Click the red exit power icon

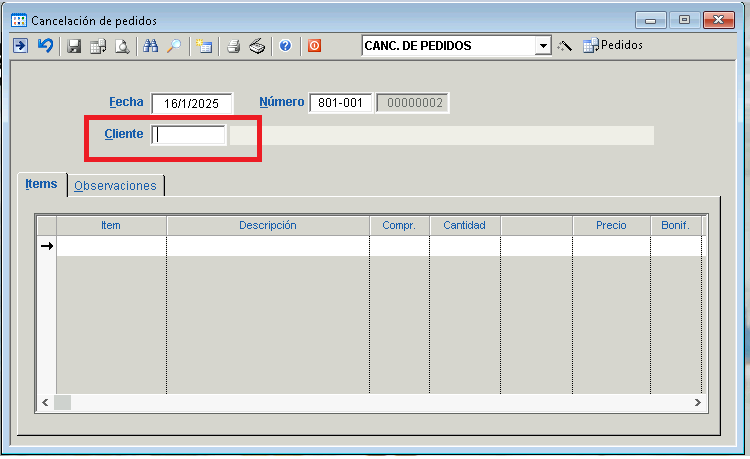(x=314, y=46)
